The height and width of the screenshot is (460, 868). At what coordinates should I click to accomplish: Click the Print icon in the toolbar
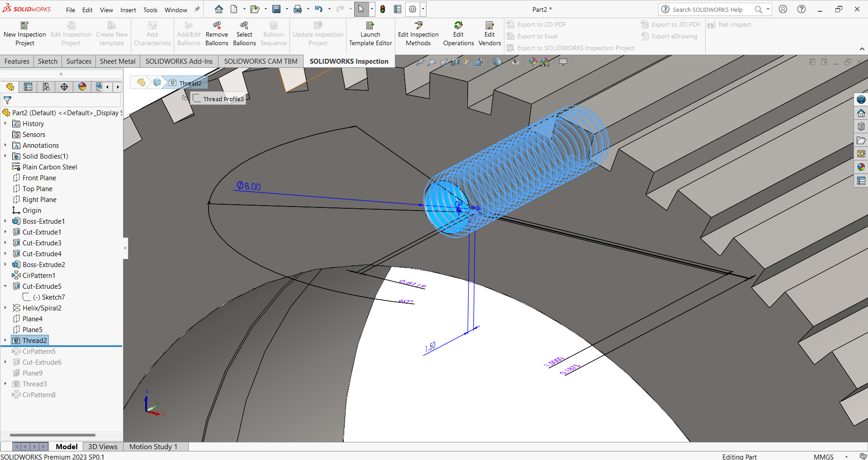pyautogui.click(x=297, y=9)
